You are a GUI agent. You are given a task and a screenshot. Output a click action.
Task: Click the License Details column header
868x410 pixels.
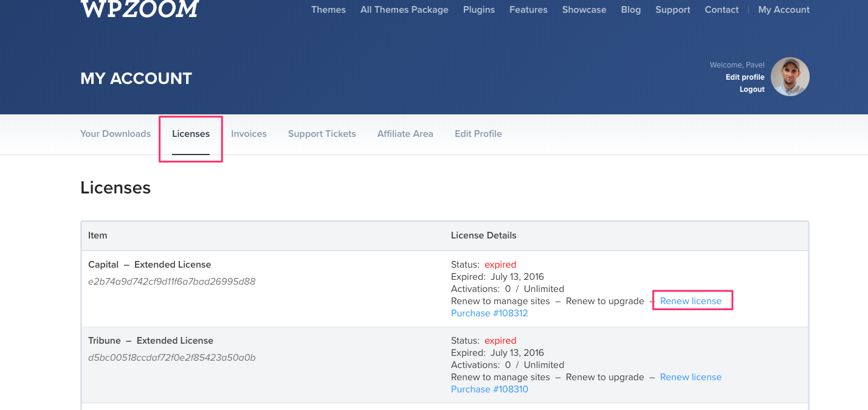click(x=484, y=235)
